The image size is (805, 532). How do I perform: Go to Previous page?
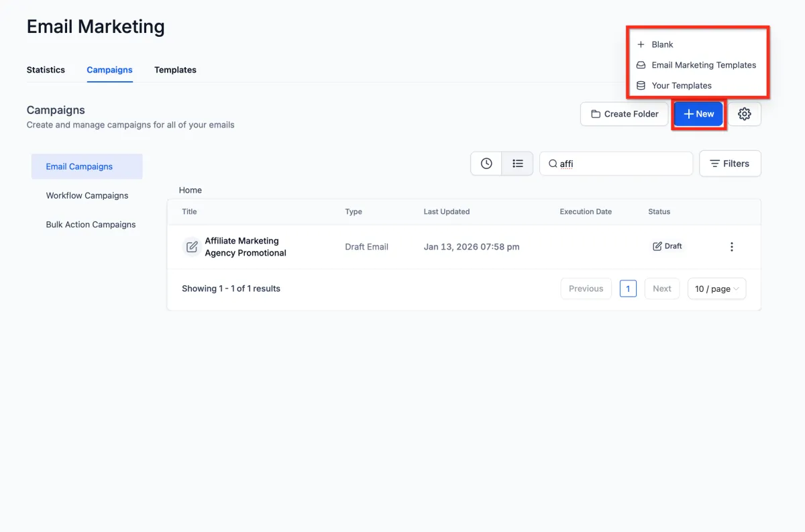[586, 288]
